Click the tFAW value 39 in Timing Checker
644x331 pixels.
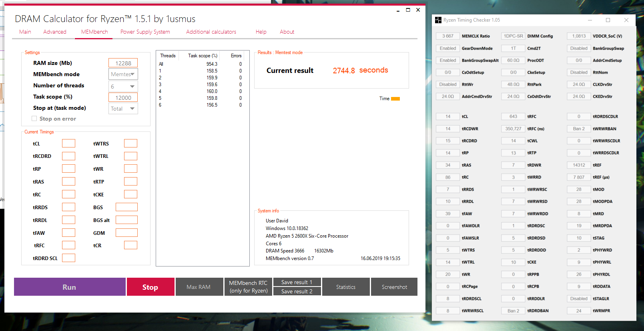click(448, 214)
